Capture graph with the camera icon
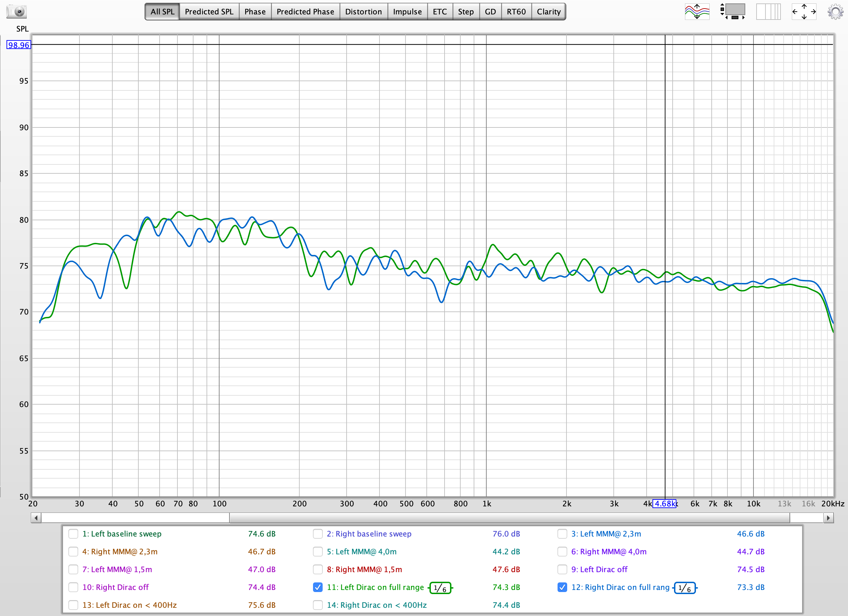This screenshot has width=848, height=616. pyautogui.click(x=16, y=12)
